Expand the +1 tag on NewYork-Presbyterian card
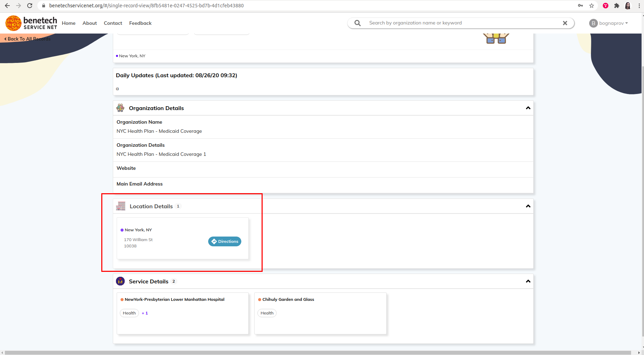The image size is (644, 355). tap(145, 313)
